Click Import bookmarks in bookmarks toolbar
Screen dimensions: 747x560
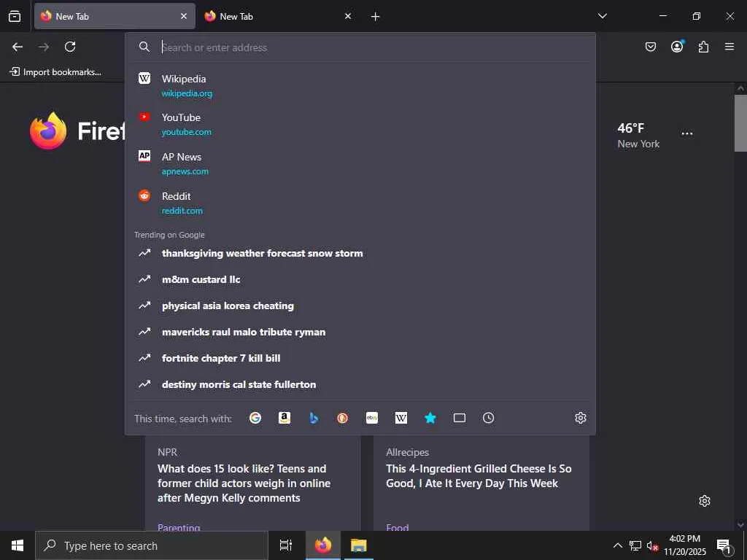[55, 72]
